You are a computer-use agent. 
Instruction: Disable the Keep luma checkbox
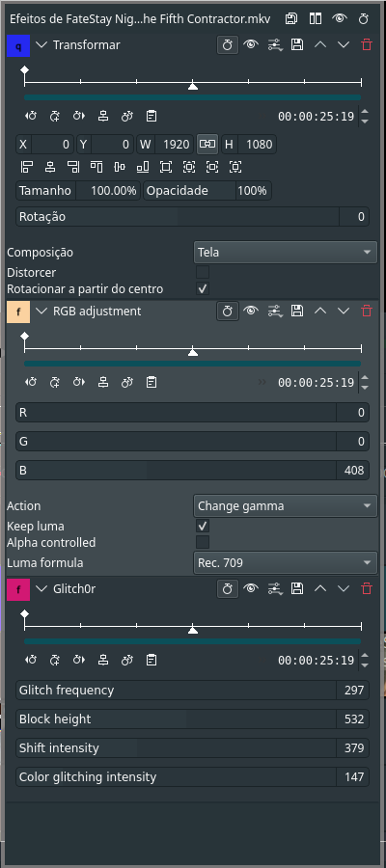(x=203, y=526)
